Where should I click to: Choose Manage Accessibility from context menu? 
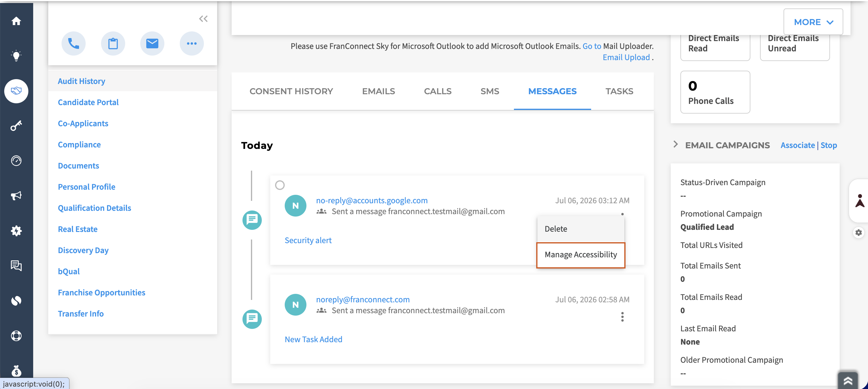pyautogui.click(x=581, y=255)
